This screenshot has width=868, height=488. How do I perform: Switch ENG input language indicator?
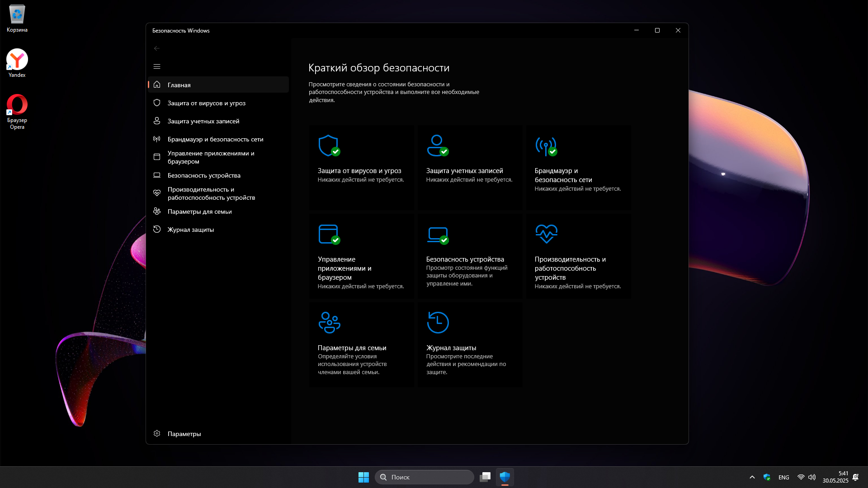coord(783,477)
